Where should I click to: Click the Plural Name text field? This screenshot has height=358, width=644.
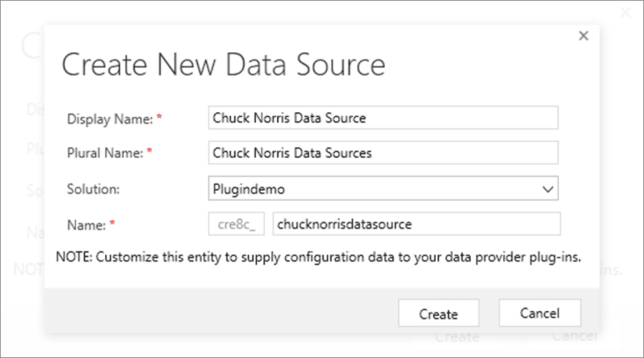[383, 153]
